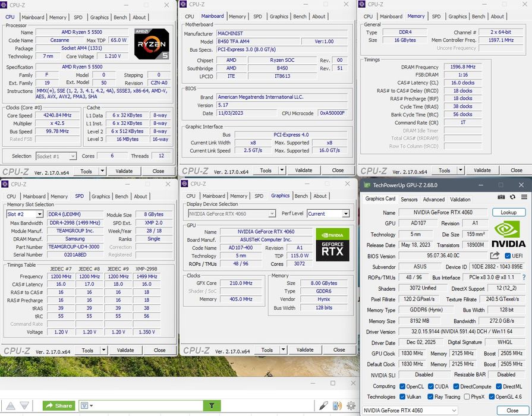Click the Core Speed 4240.84 MHz value
This screenshot has width=532, height=416.
(x=57, y=115)
